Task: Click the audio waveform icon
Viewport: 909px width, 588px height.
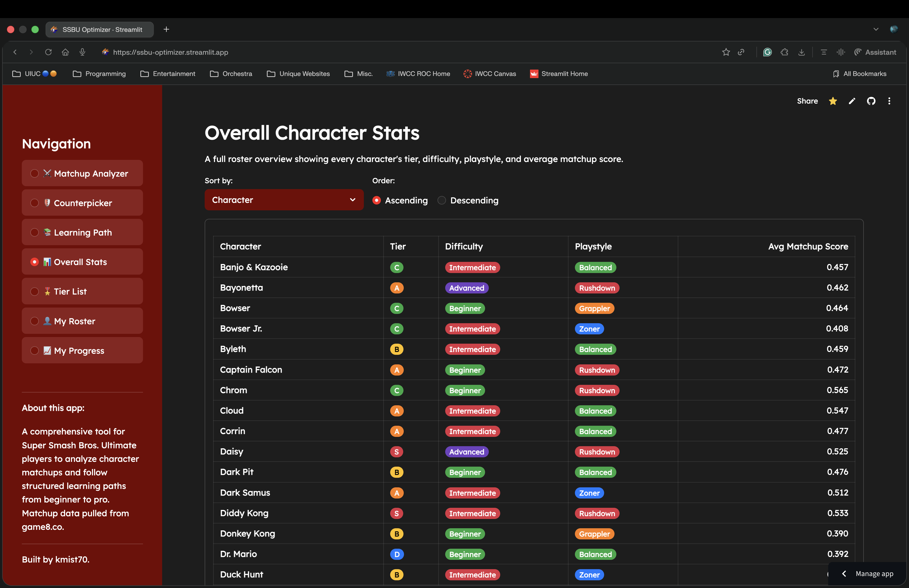Action: (841, 52)
